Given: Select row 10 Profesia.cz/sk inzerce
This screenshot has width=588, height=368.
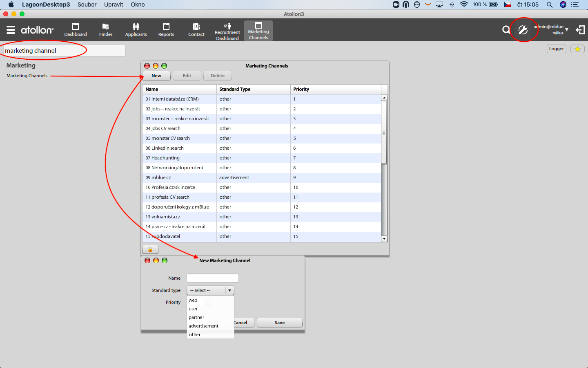Looking at the screenshot, I should tap(262, 187).
